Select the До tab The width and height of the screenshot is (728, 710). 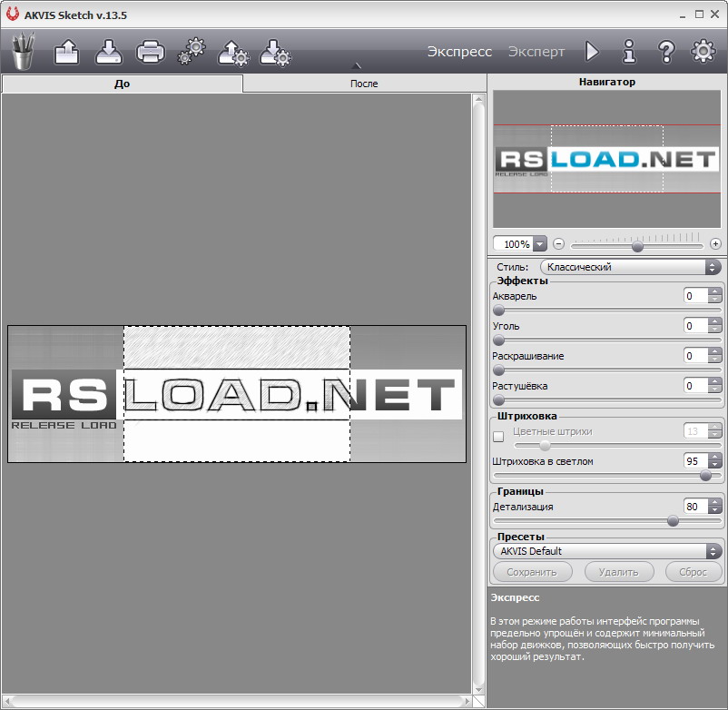tap(123, 84)
